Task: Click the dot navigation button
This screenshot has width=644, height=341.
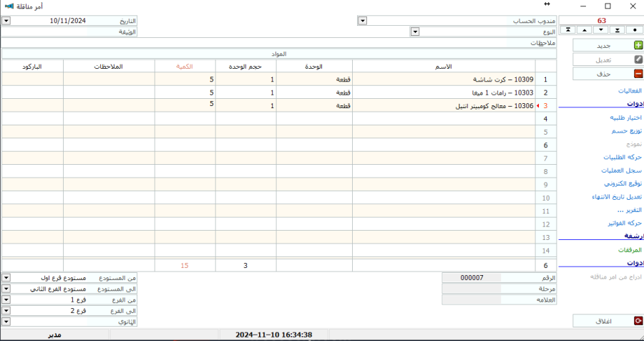Action: pyautogui.click(x=635, y=30)
